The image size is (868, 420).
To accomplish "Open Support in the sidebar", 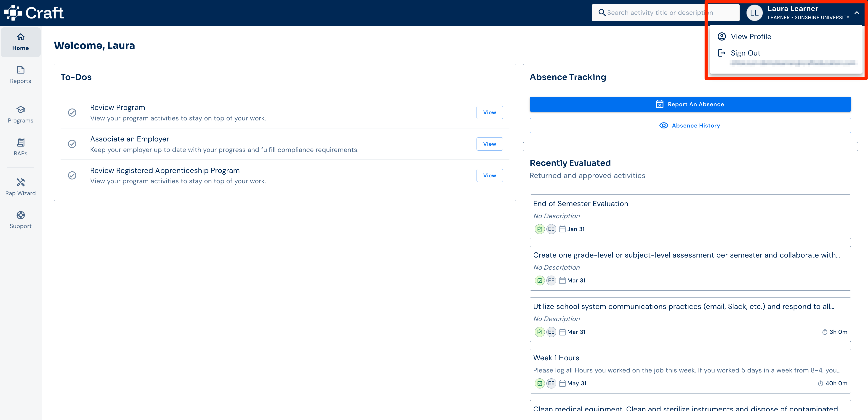I will tap(21, 220).
